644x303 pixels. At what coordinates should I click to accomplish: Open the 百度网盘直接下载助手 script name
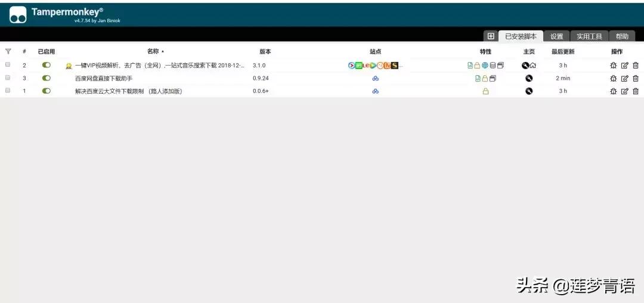(x=104, y=78)
